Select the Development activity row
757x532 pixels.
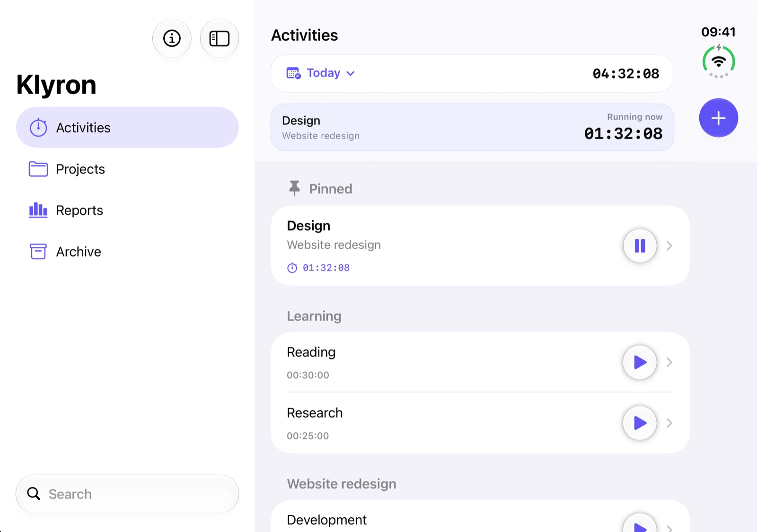pyautogui.click(x=480, y=516)
